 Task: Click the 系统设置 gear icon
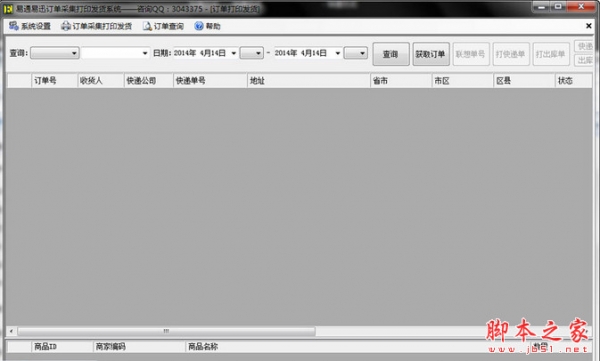14,26
